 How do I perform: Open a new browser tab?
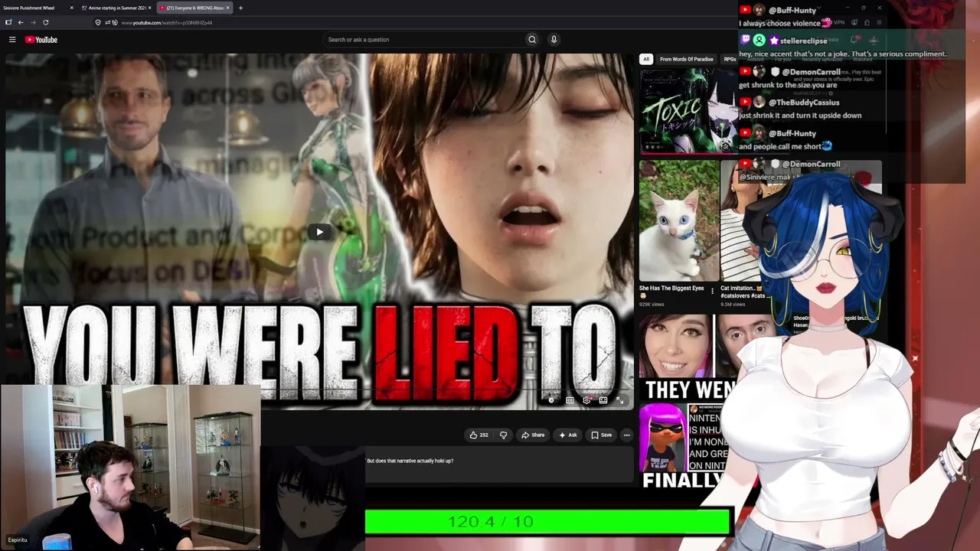(240, 8)
